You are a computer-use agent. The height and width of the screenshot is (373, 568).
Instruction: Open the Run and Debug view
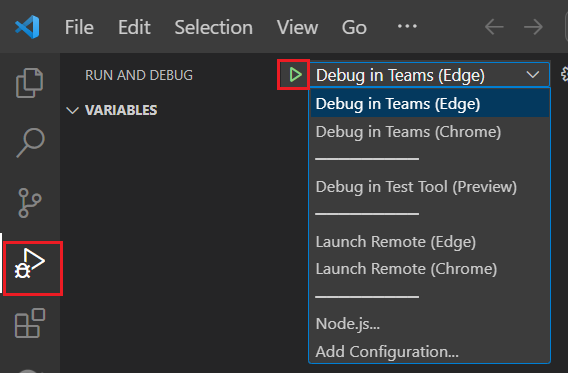click(x=30, y=264)
